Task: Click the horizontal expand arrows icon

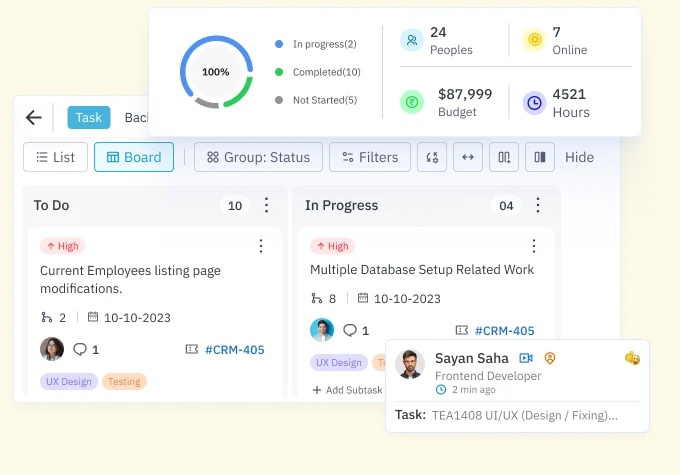Action: (x=468, y=157)
